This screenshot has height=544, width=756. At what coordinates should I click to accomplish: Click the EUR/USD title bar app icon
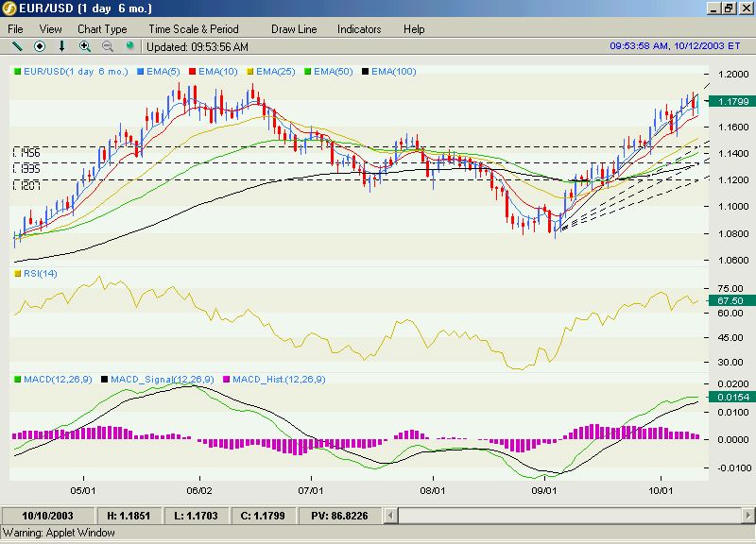click(x=9, y=8)
